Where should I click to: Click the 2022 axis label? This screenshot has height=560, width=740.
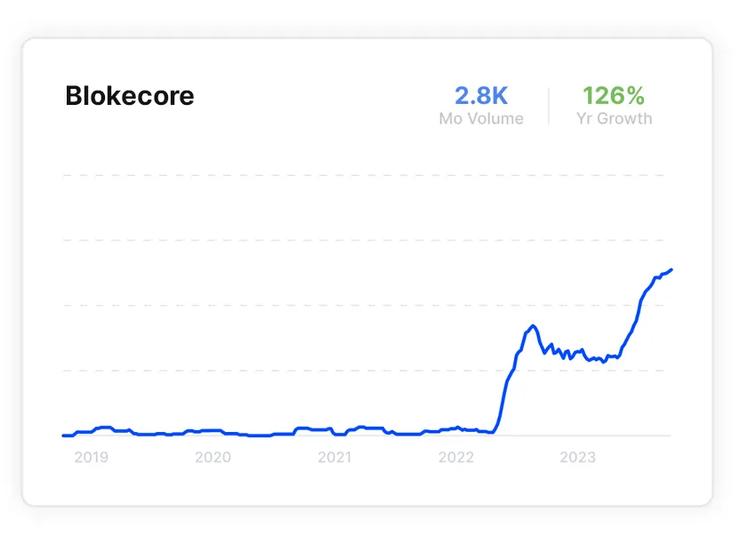tap(456, 457)
